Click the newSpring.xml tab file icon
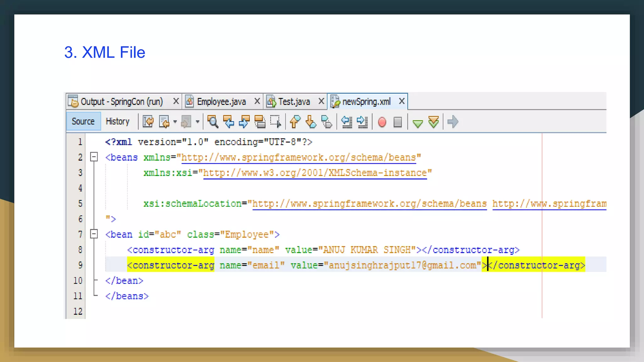 click(x=335, y=101)
